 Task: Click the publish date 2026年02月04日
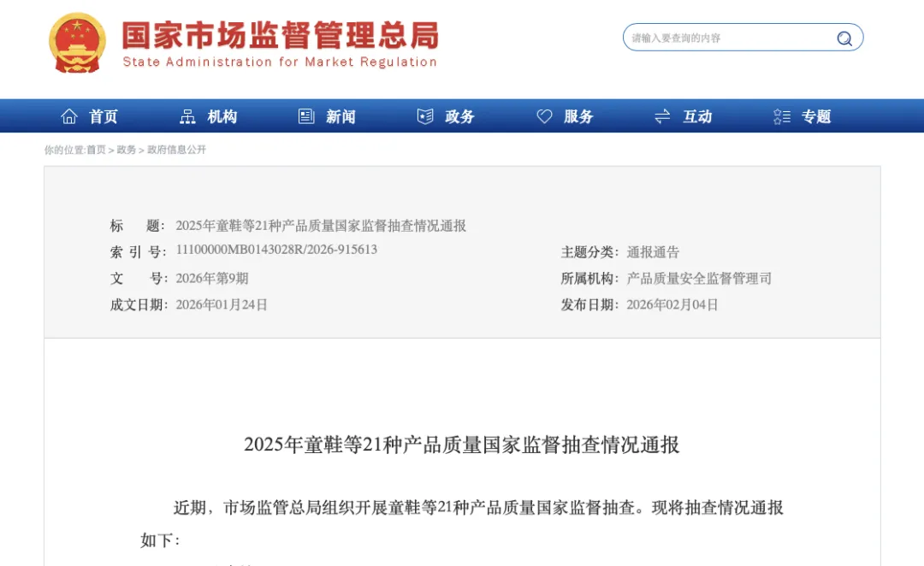[672, 305]
